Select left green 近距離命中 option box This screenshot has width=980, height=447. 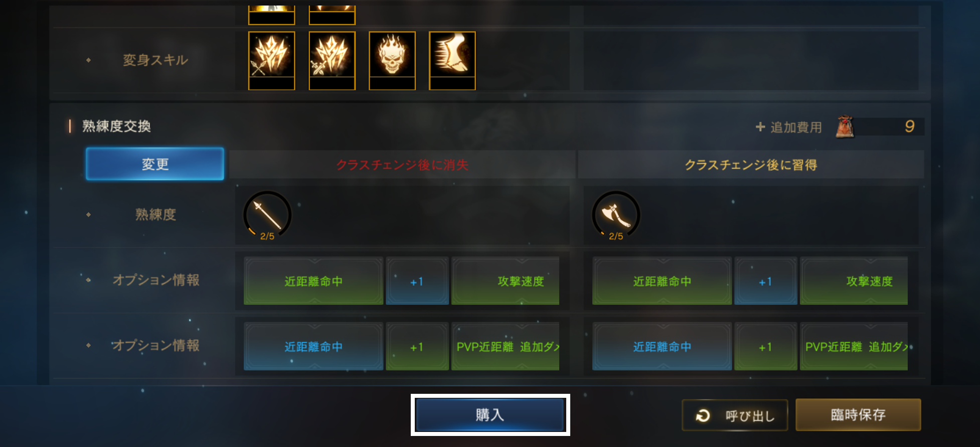(x=313, y=281)
